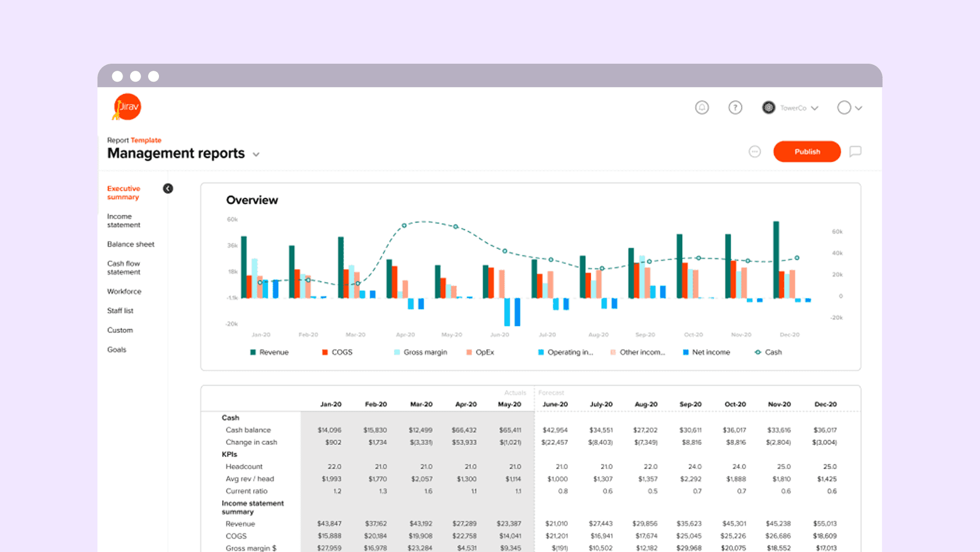This screenshot has height=552, width=980.
Task: Click the Jan-20 column header
Action: 330,404
